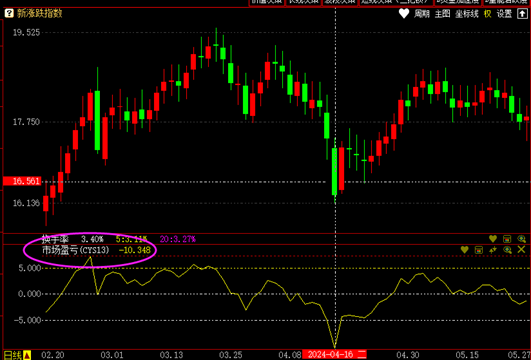Toggle the yellow 权 adjustment option

point(488,14)
